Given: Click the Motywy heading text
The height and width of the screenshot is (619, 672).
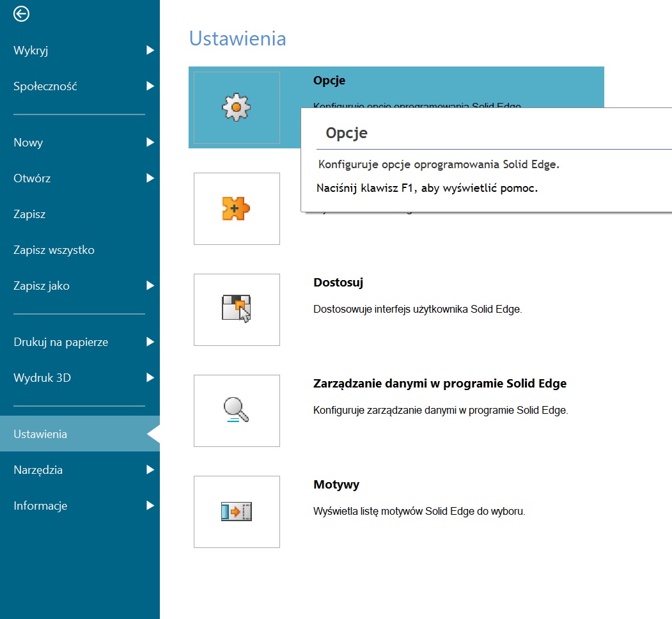Looking at the screenshot, I should coord(336,485).
